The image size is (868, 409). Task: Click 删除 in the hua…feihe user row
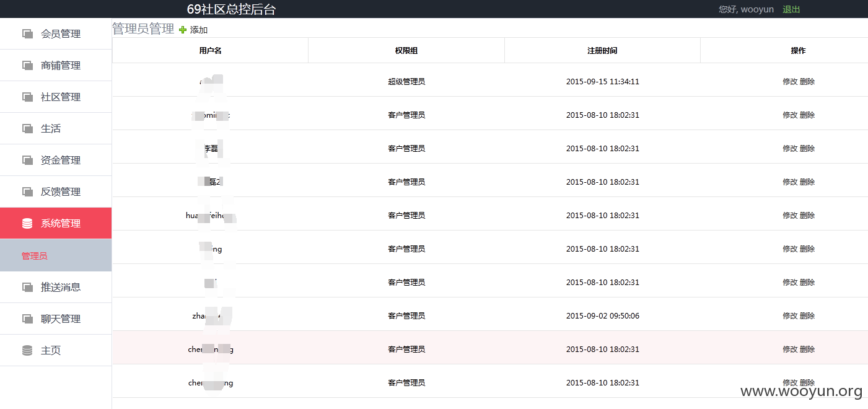point(807,216)
